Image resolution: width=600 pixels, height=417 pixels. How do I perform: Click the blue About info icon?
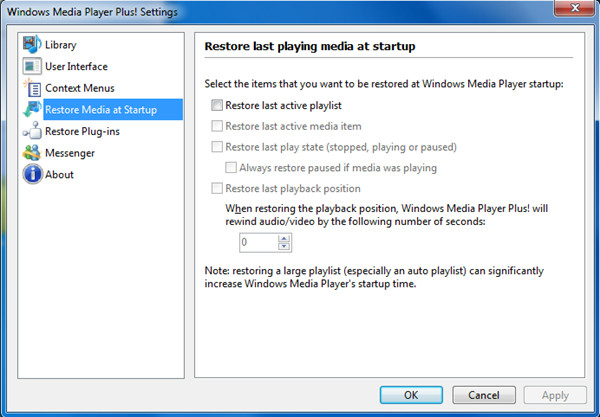tap(32, 174)
